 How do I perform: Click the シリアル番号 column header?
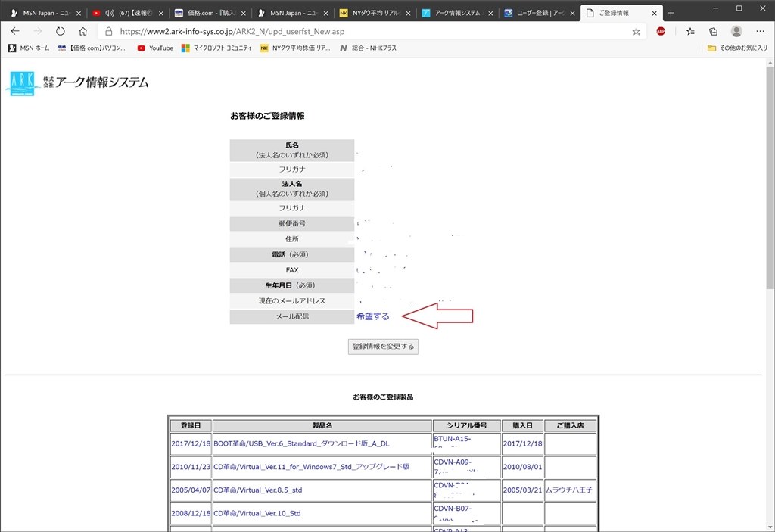pos(466,425)
